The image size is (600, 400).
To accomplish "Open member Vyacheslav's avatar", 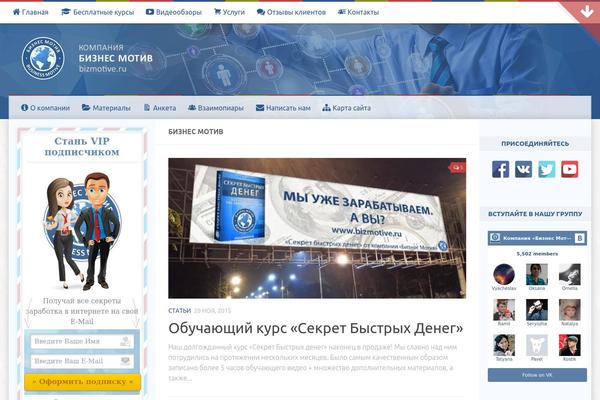I will point(504,274).
